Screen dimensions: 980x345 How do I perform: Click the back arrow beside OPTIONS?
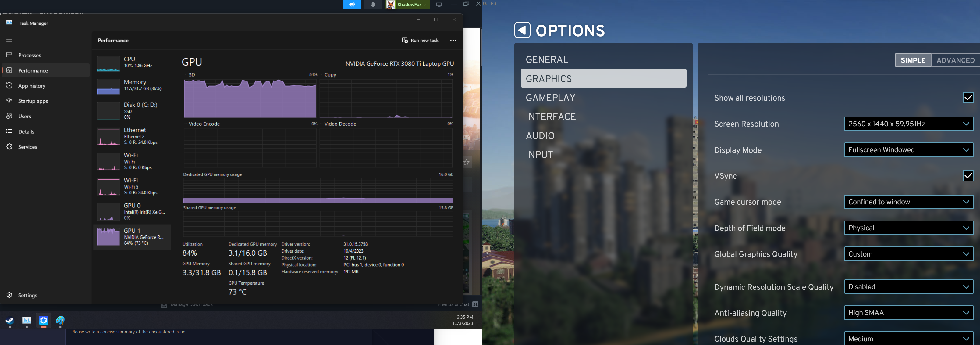522,30
